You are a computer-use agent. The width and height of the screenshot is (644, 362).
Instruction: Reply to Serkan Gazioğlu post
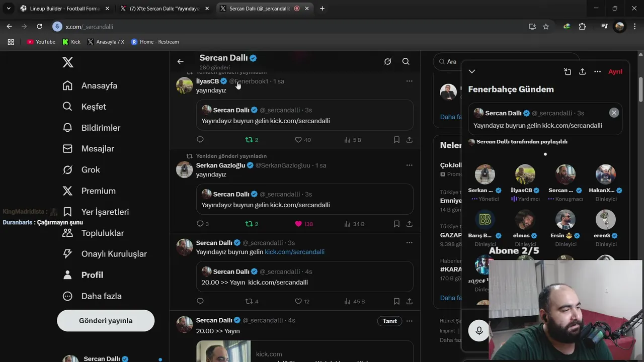[202, 224]
